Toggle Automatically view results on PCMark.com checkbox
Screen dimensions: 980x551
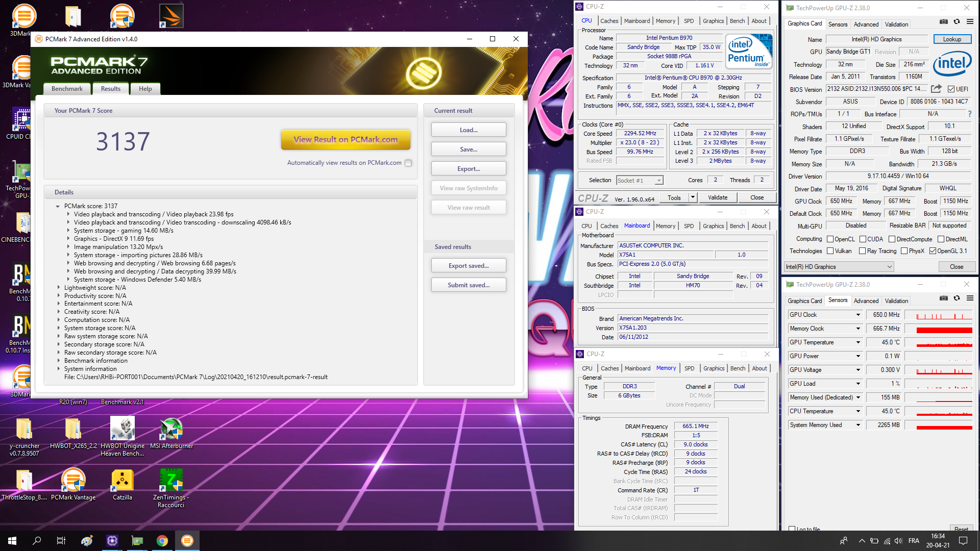coord(408,163)
